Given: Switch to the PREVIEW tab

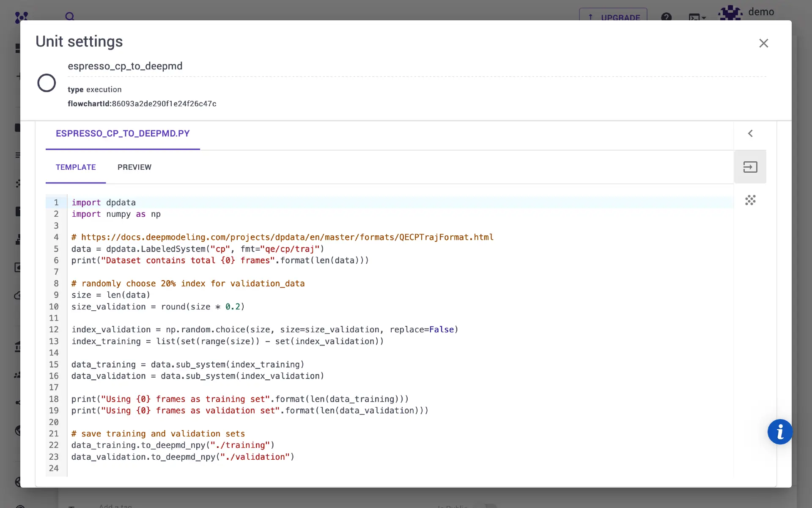Looking at the screenshot, I should click(x=134, y=167).
